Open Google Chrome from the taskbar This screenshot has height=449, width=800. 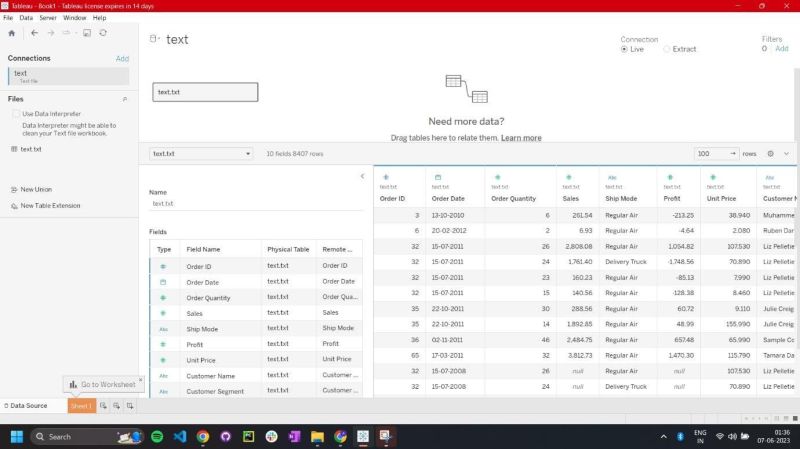tap(203, 437)
